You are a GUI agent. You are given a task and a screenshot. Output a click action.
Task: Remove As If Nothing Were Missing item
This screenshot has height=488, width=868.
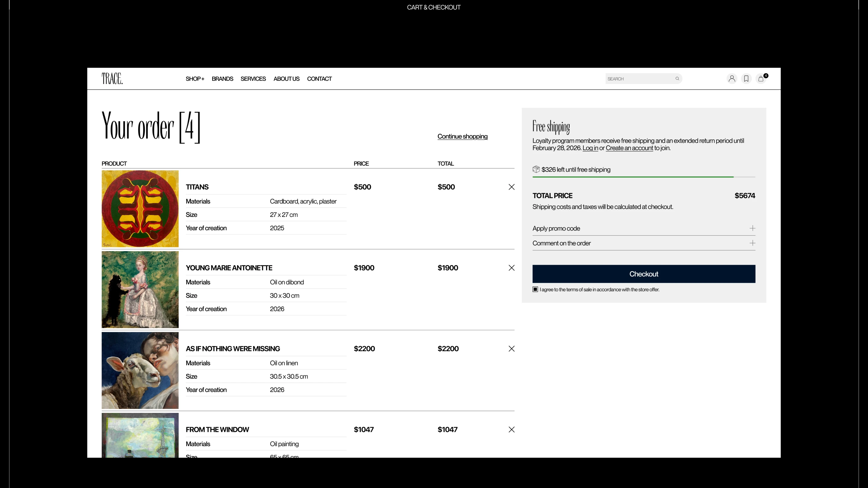coord(511,349)
